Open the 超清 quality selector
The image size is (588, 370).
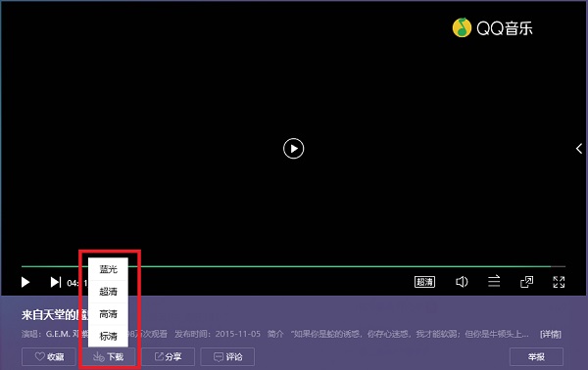425,282
